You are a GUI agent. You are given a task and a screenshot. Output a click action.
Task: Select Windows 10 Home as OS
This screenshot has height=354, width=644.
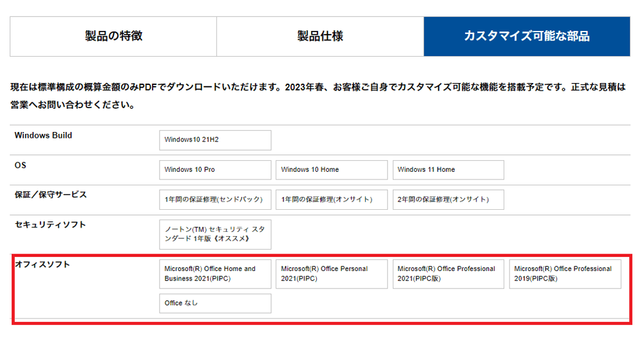click(x=332, y=170)
